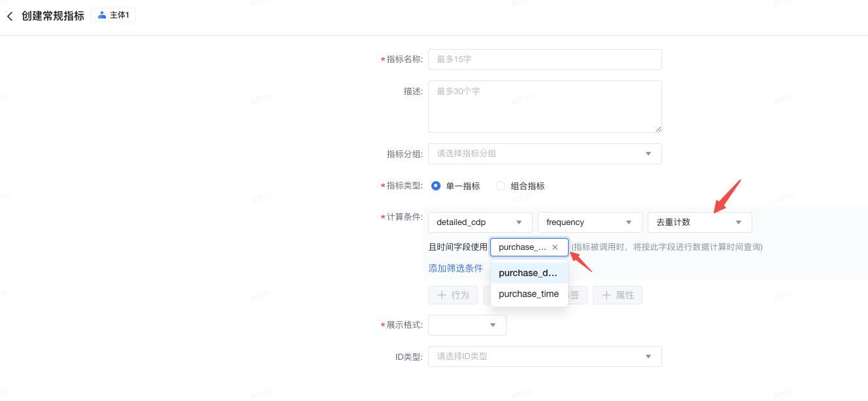
Task: Click the back arrow beside 创建常规指标
Action: (10, 16)
